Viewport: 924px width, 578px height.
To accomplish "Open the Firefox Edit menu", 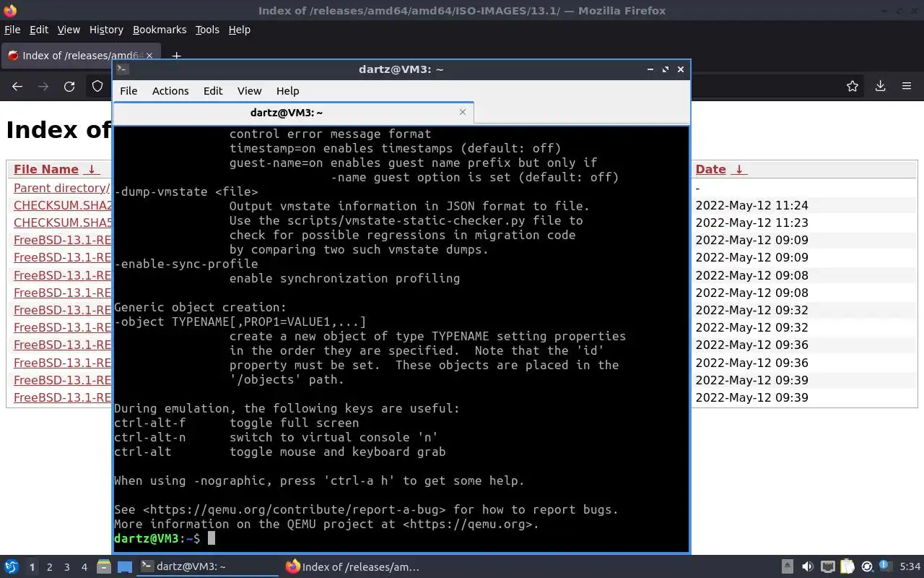I will (39, 30).
